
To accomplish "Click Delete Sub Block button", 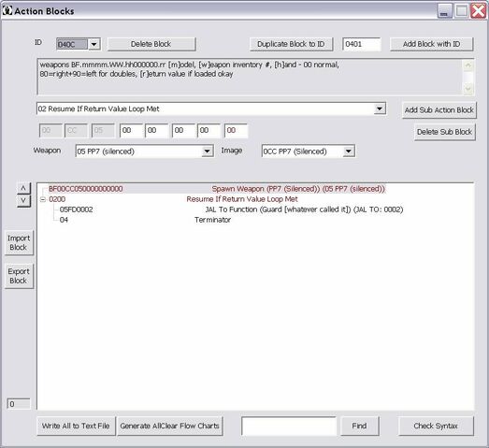I will (x=444, y=132).
